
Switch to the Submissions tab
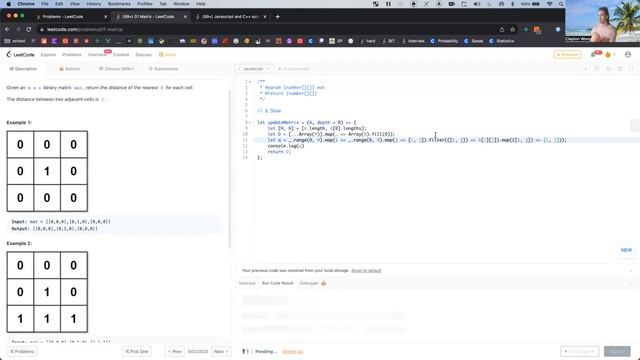(163, 69)
